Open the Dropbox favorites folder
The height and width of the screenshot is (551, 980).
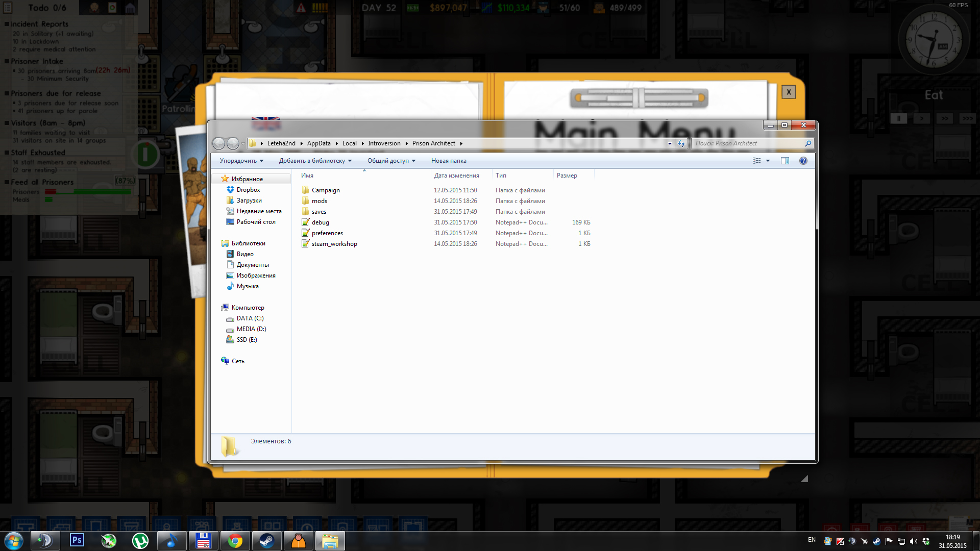tap(248, 190)
